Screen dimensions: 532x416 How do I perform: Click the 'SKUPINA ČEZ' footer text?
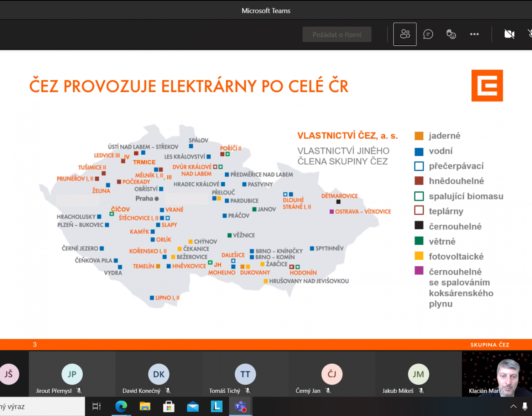coord(490,344)
